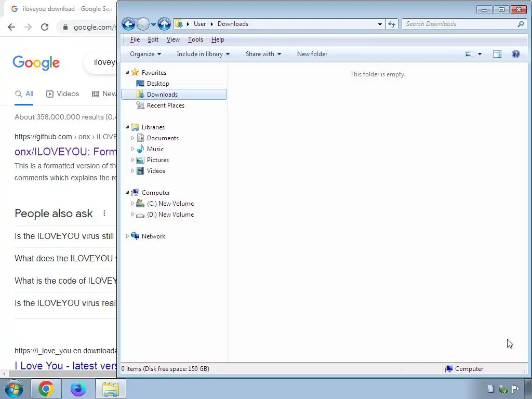Image resolution: width=532 pixels, height=399 pixels.
Task: Refresh the Downloads folder view
Action: pos(392,24)
